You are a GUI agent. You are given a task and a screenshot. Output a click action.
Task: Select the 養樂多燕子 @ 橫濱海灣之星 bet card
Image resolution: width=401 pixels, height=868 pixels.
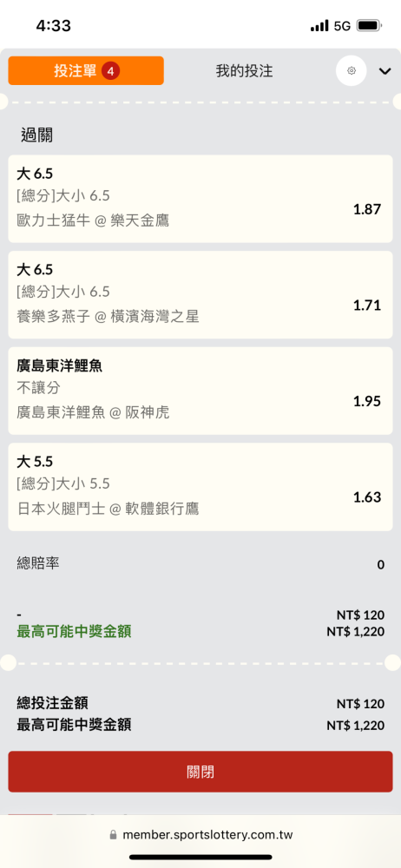(200, 294)
